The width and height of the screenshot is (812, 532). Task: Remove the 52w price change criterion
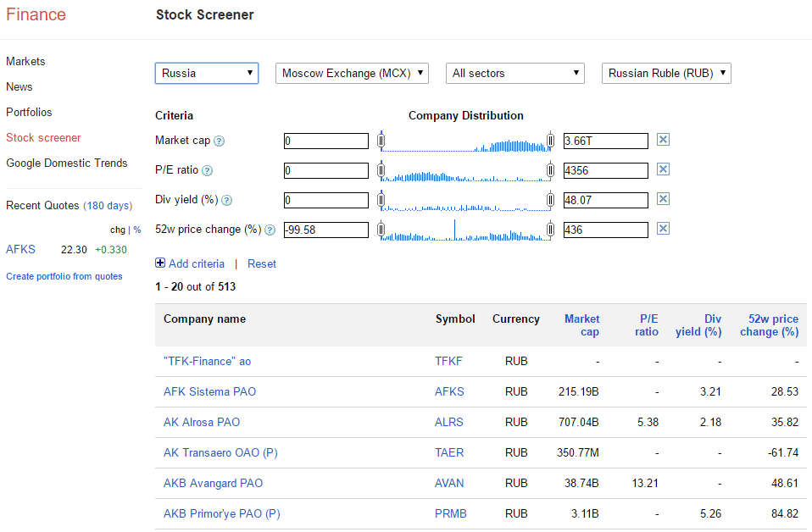tap(663, 228)
